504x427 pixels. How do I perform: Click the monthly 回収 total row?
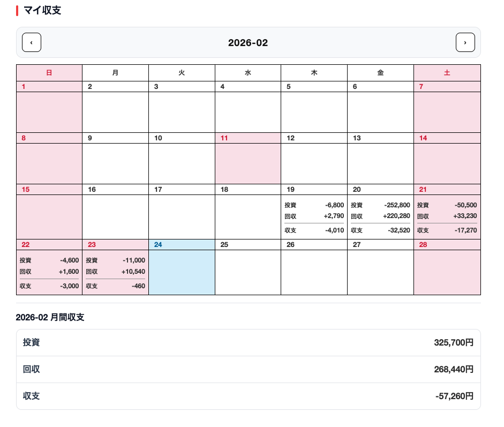248,370
